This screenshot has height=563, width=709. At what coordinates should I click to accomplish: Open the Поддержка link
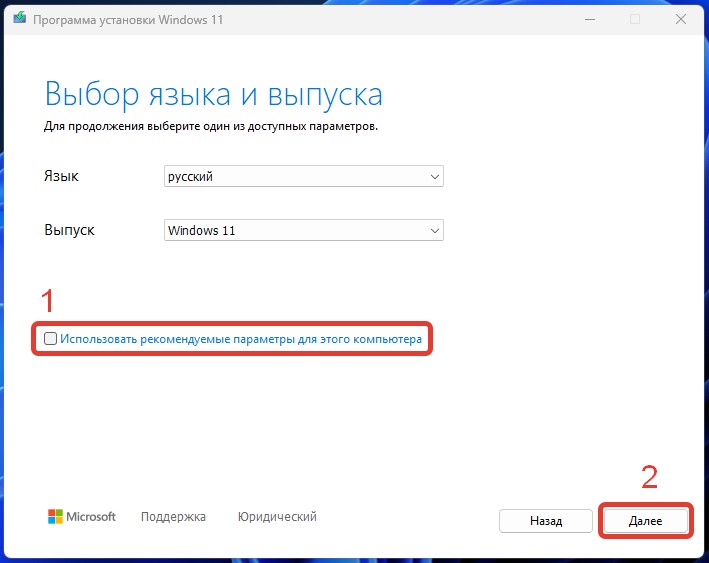coord(173,516)
